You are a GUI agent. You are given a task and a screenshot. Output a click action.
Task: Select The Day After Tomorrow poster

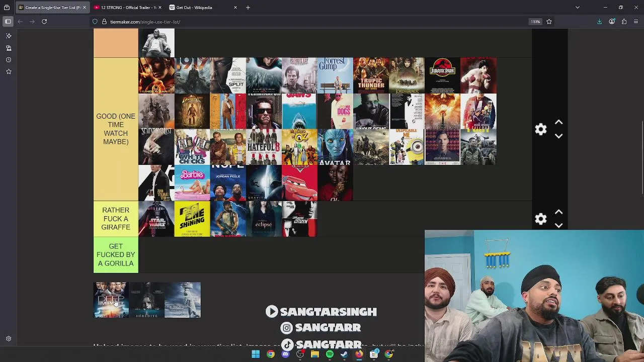coord(183,300)
